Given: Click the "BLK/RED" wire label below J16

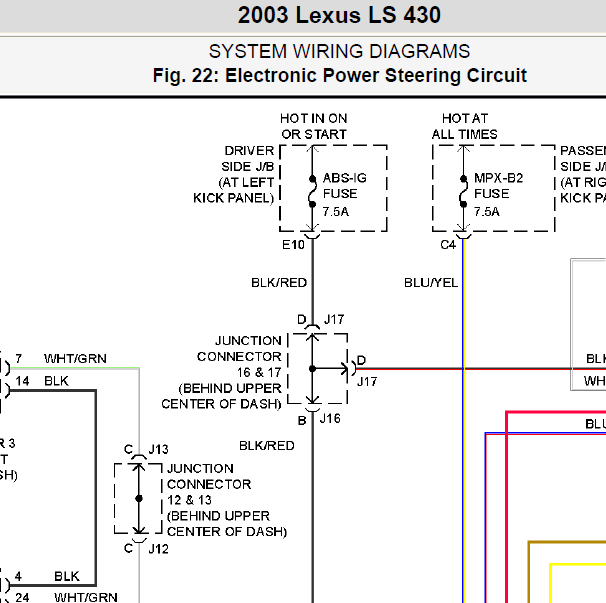Looking at the screenshot, I should coord(267,446).
